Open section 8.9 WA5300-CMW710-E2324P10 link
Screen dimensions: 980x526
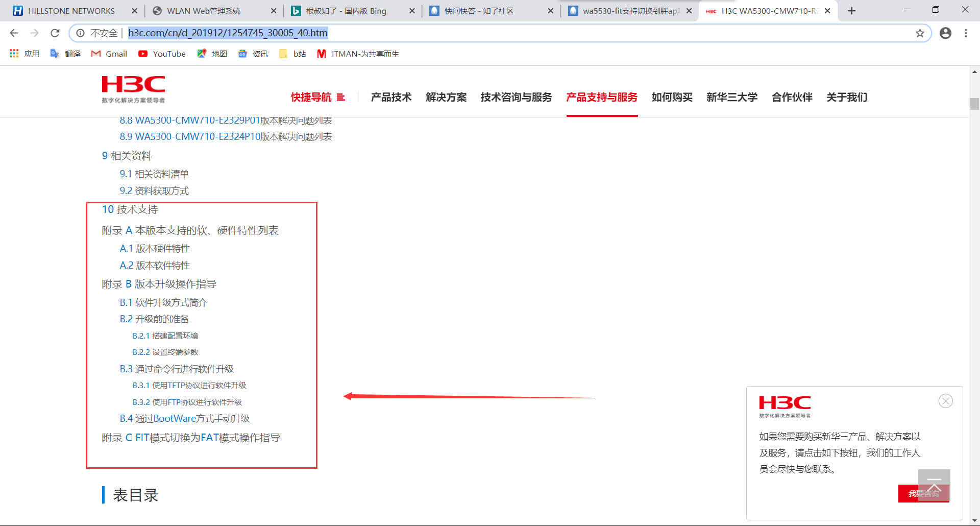click(226, 137)
